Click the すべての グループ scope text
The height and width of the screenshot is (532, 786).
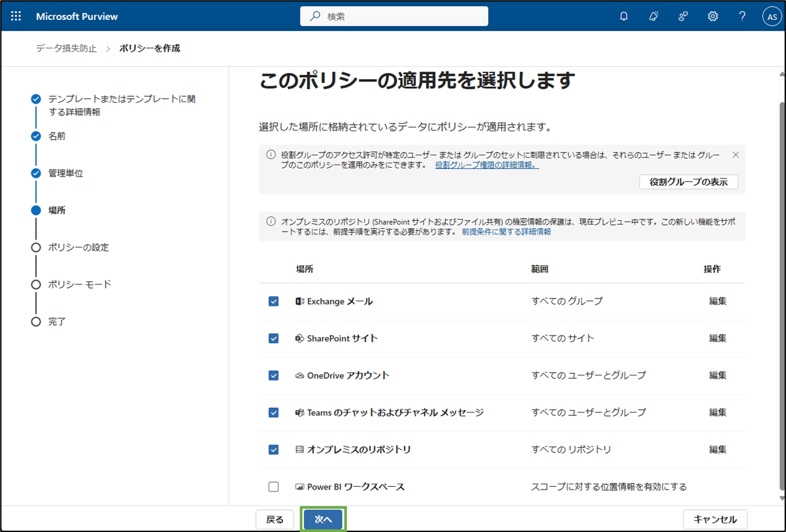567,301
